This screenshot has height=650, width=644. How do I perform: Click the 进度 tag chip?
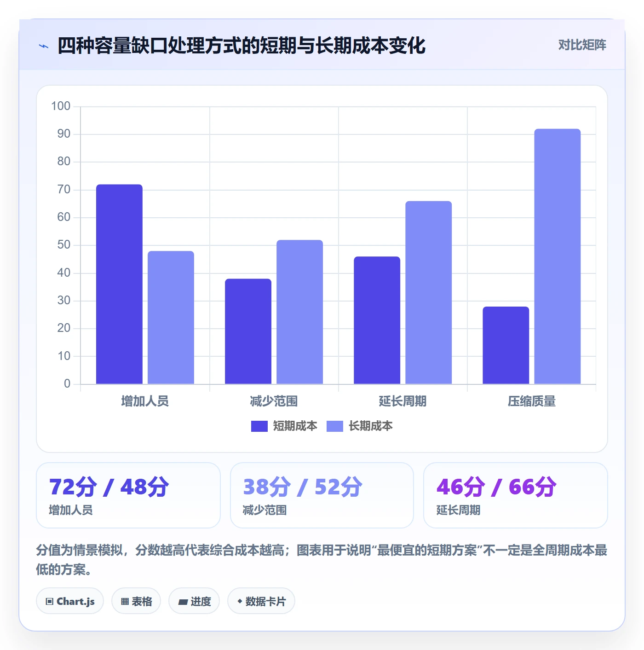pyautogui.click(x=194, y=601)
